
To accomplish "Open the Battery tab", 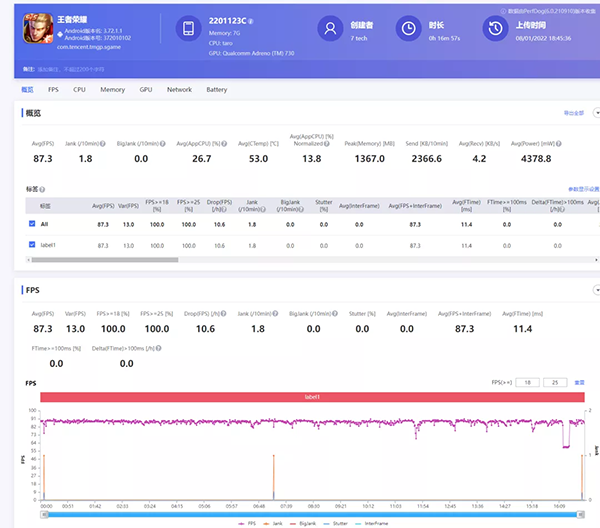I will pos(216,90).
